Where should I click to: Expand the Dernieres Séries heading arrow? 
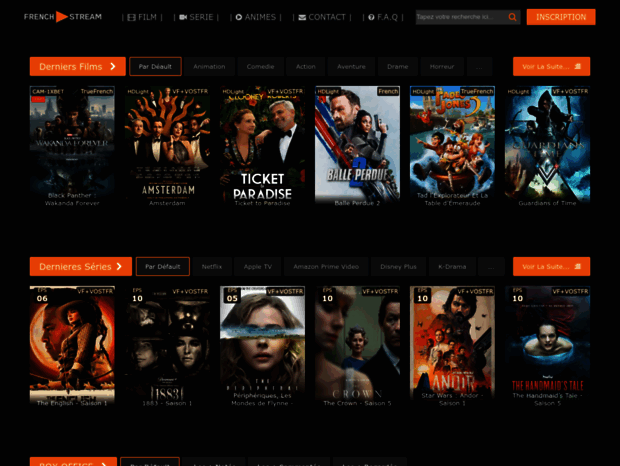click(119, 267)
